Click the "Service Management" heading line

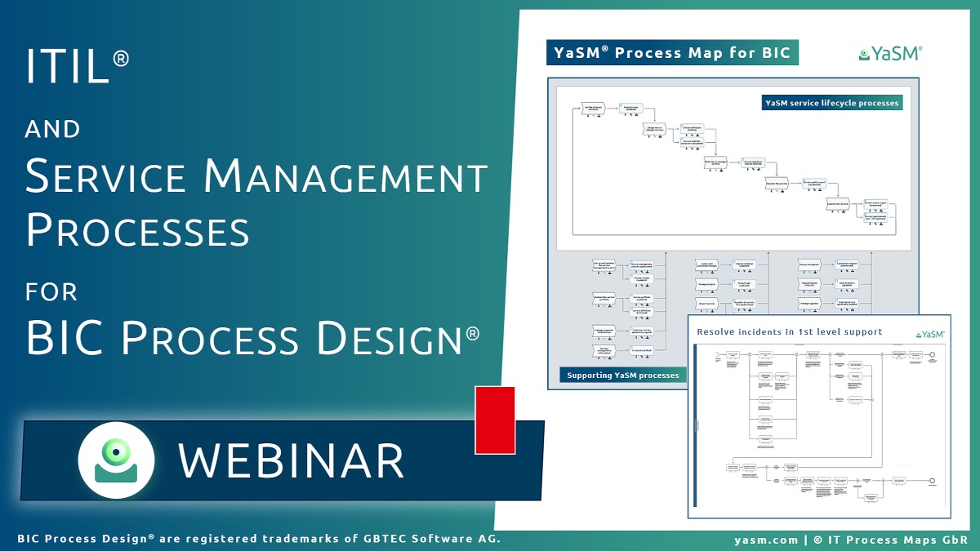pos(256,176)
